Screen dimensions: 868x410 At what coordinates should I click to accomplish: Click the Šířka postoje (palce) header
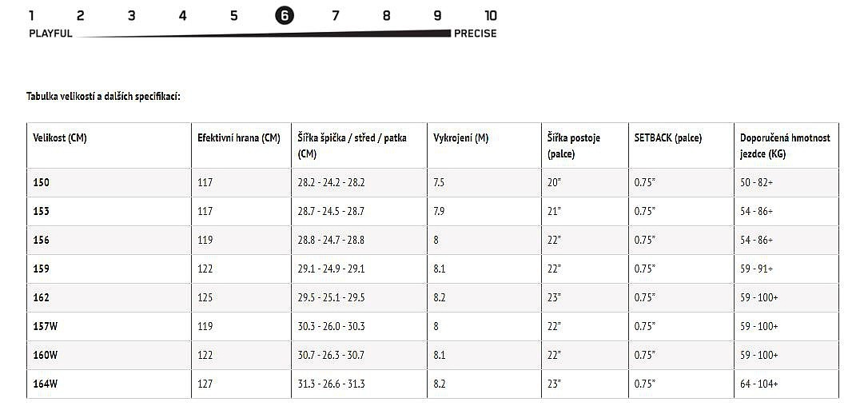coord(574,146)
